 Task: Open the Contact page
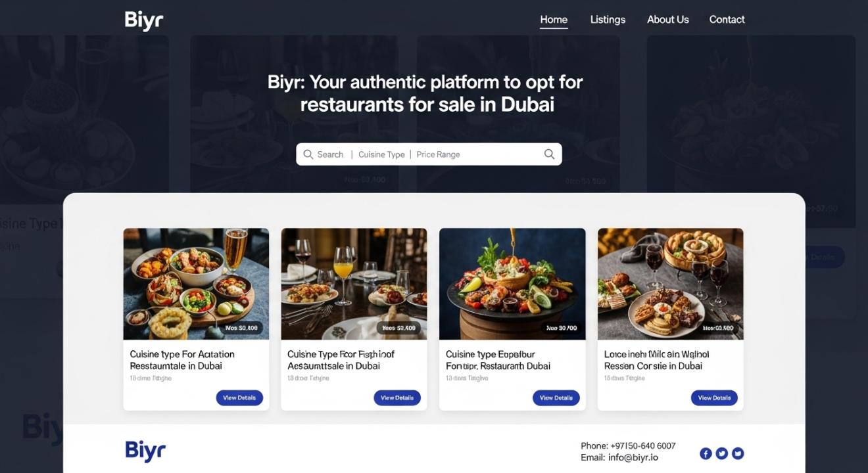[727, 20]
